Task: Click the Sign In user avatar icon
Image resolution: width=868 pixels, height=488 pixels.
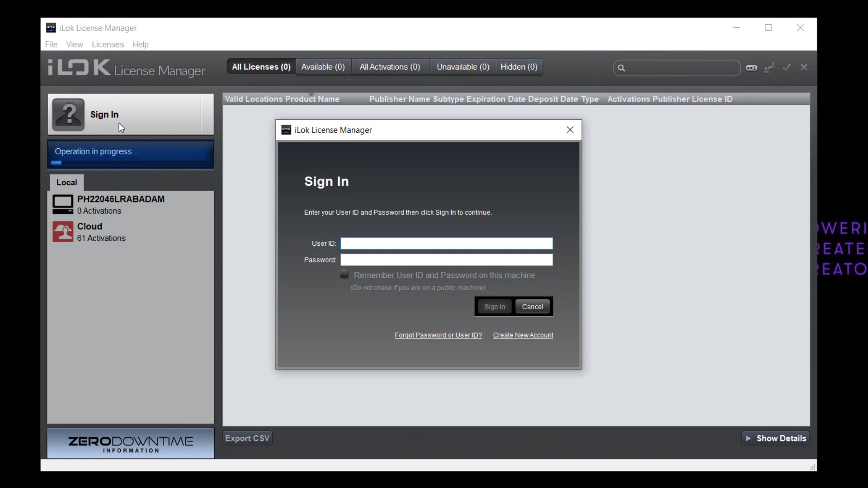Action: (68, 114)
